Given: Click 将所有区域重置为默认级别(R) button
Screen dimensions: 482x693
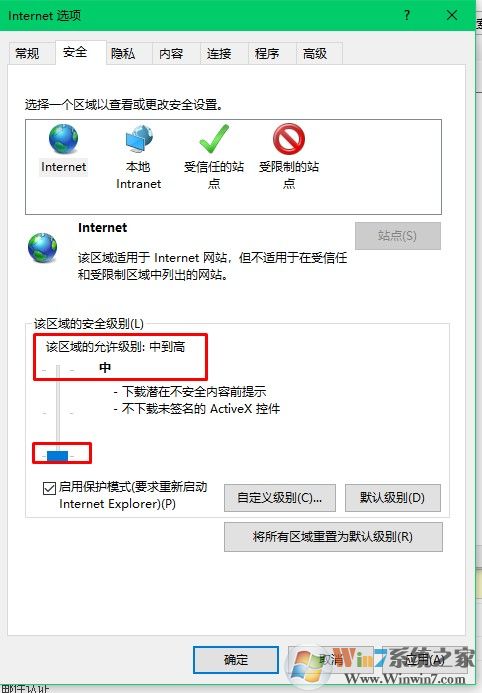Looking at the screenshot, I should coord(333,537).
